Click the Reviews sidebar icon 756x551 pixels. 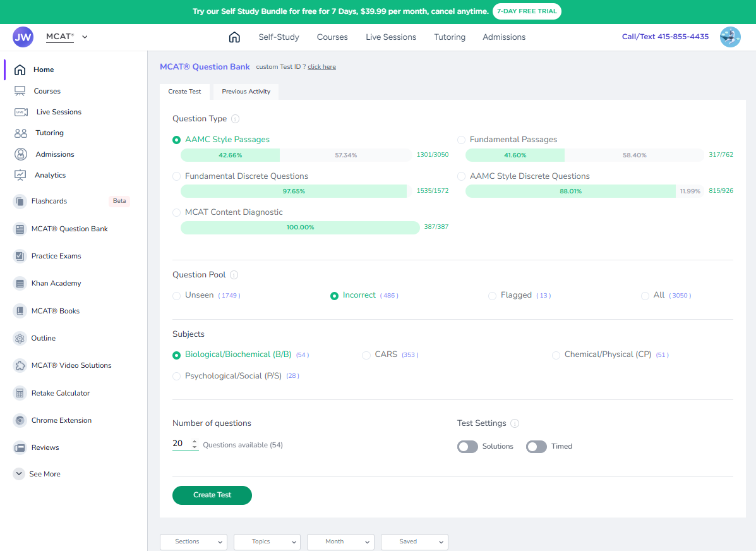tap(20, 448)
